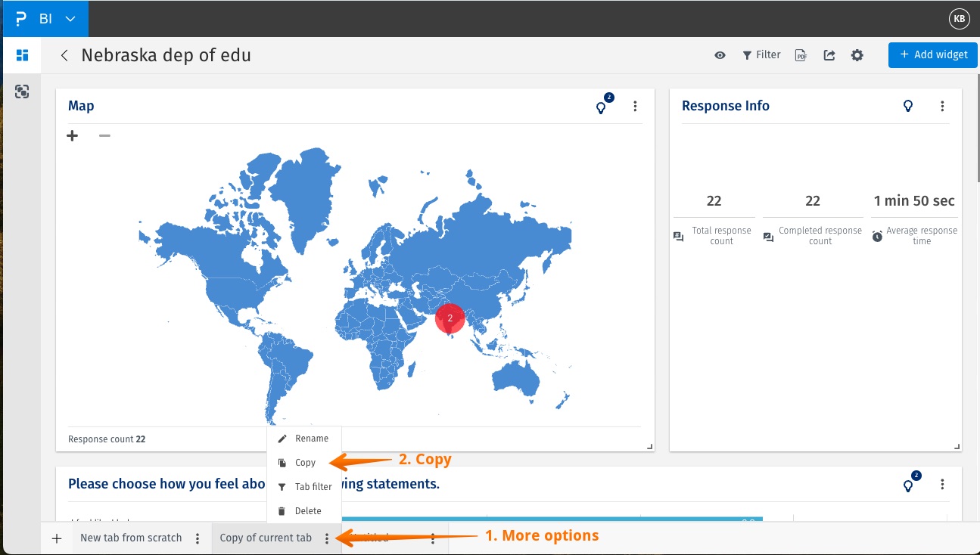
Task: Toggle the eye preview icon in header
Action: [720, 55]
